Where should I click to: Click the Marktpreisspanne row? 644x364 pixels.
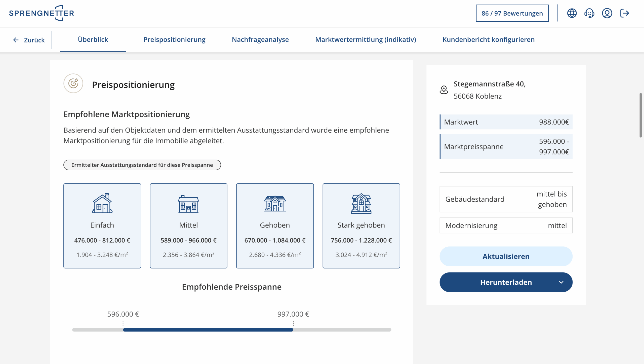click(x=506, y=146)
